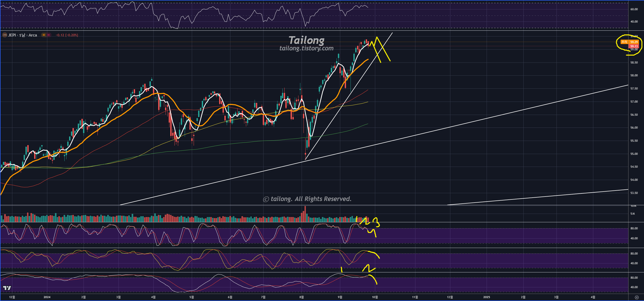
Task: Click the 57.00 level on the price scale
Action: 634,102
